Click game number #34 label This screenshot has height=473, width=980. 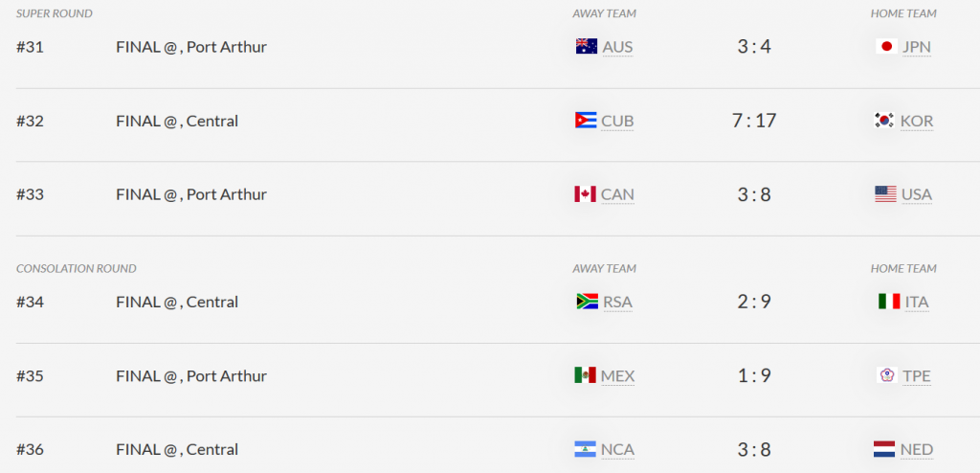30,303
